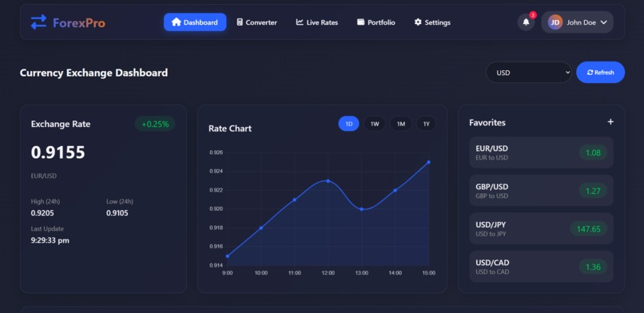This screenshot has height=313, width=644.
Task: Click the refresh arrows icon in Refresh button
Action: tap(590, 73)
